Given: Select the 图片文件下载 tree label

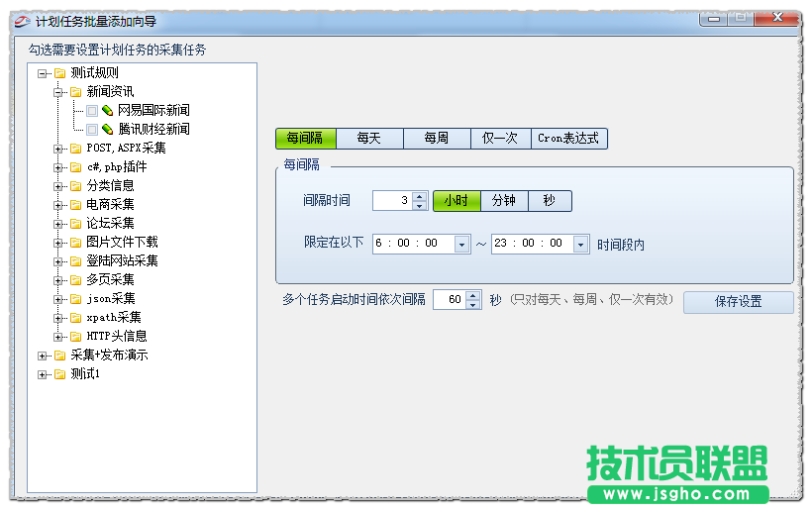Looking at the screenshot, I should (x=122, y=243).
